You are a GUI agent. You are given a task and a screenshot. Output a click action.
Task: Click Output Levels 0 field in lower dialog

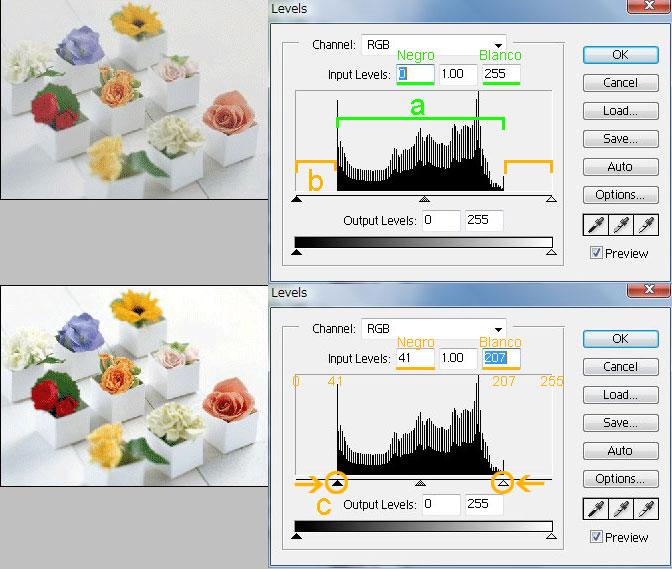(441, 504)
